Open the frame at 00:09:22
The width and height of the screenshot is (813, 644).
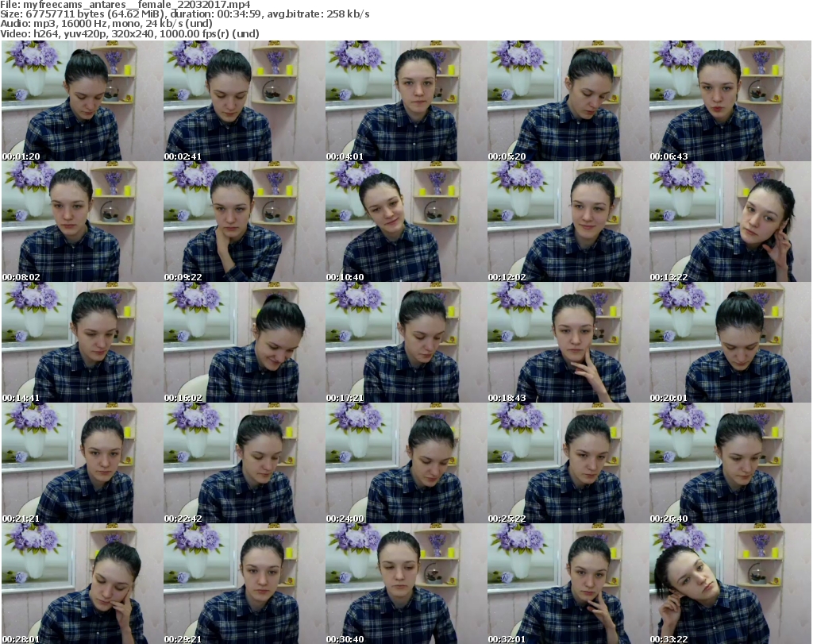point(245,222)
